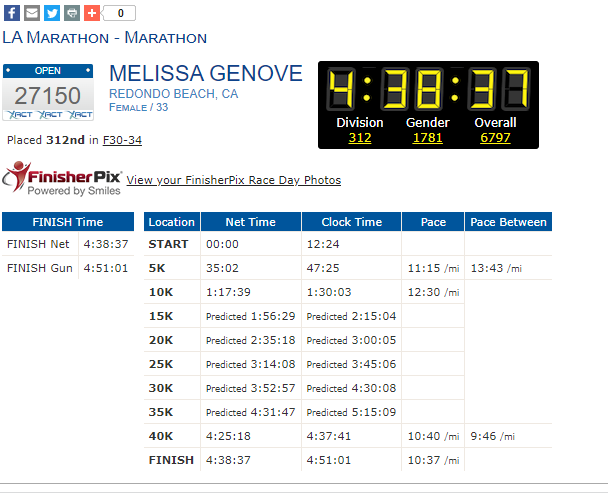
Task: Open View your FinisherPix Race Day Photos link
Action: tap(233, 180)
